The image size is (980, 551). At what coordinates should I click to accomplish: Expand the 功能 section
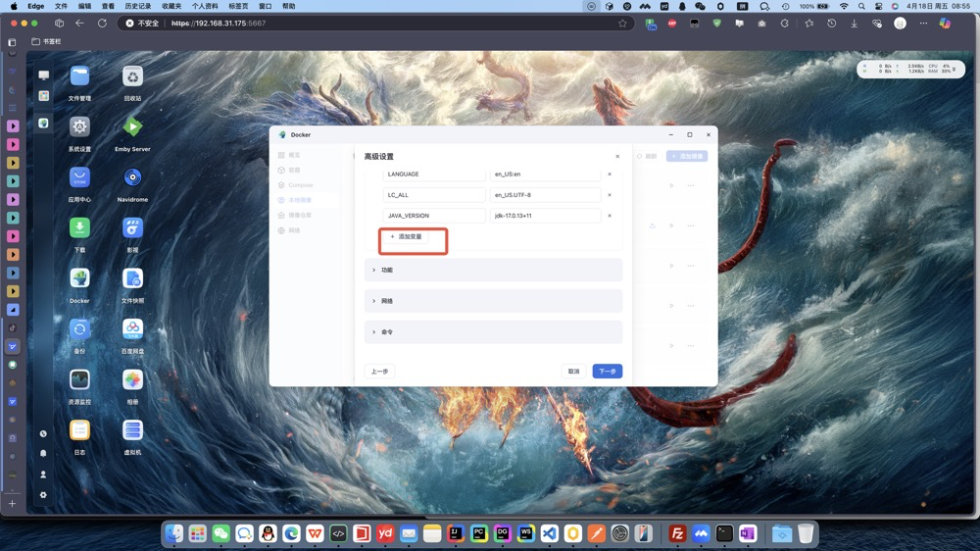tap(493, 270)
